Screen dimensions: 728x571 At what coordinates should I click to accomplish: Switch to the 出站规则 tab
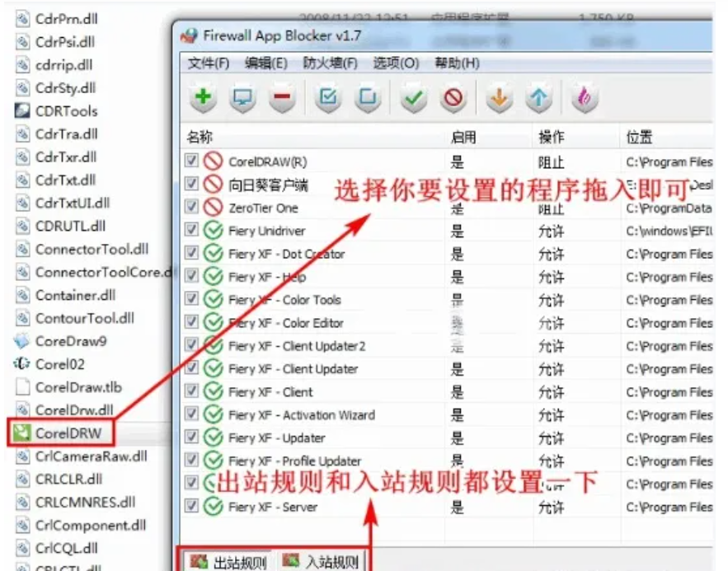pos(228,562)
